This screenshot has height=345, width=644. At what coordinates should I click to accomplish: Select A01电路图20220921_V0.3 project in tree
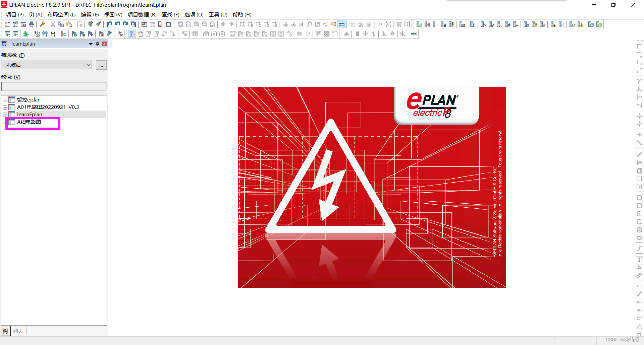[x=48, y=107]
